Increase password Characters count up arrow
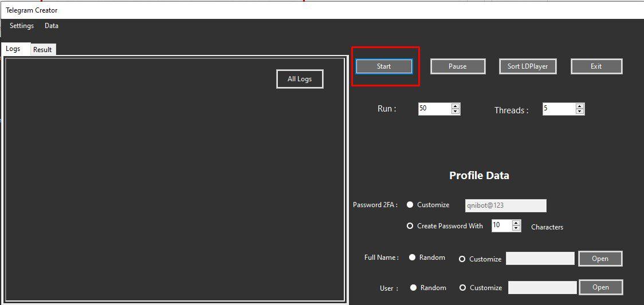 coord(516,223)
